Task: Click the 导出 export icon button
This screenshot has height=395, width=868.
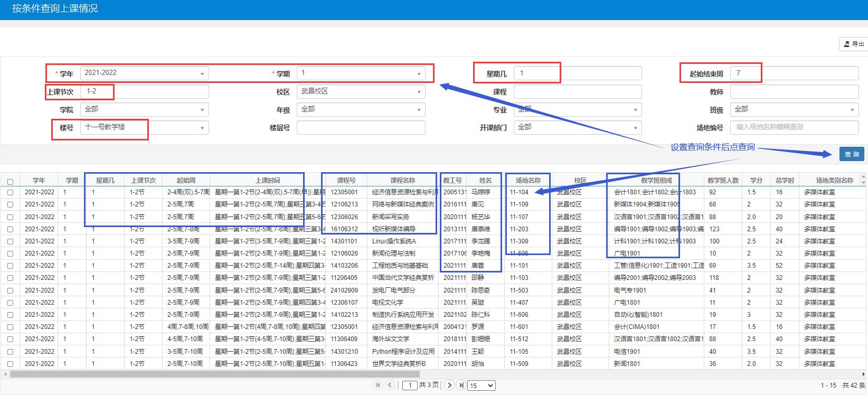Action: coord(853,44)
